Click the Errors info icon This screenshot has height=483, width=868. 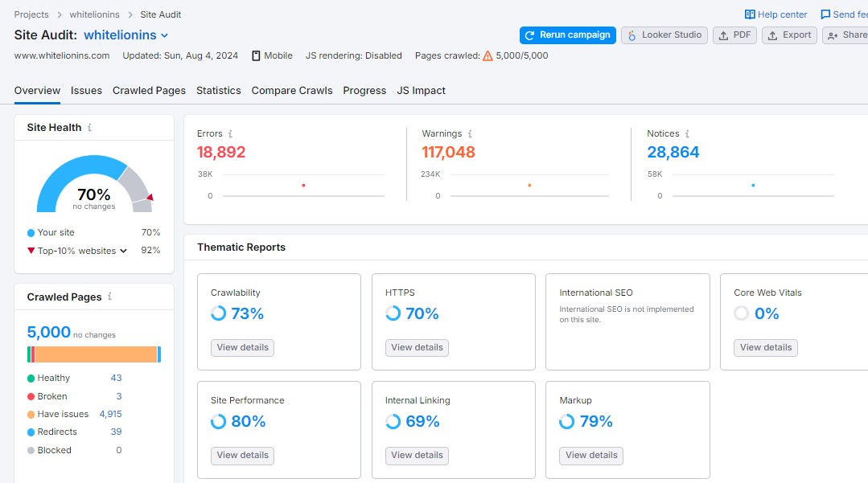pyautogui.click(x=231, y=134)
